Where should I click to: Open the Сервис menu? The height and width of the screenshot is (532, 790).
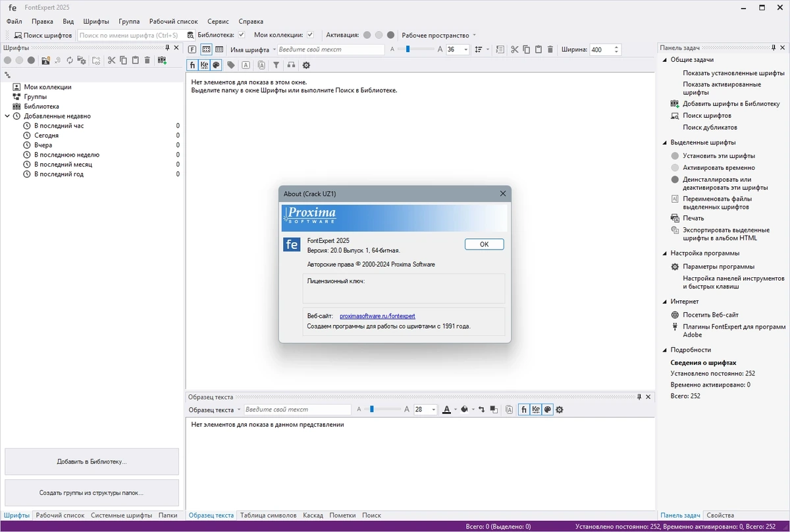click(219, 21)
